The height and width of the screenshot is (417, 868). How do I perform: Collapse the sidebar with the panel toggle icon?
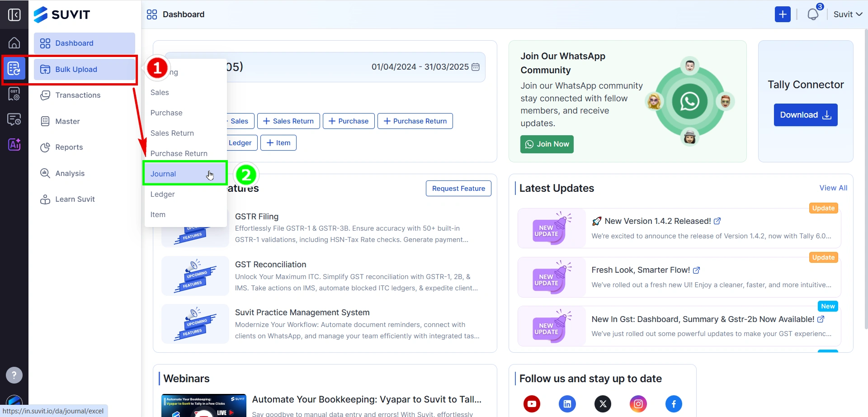[x=14, y=15]
